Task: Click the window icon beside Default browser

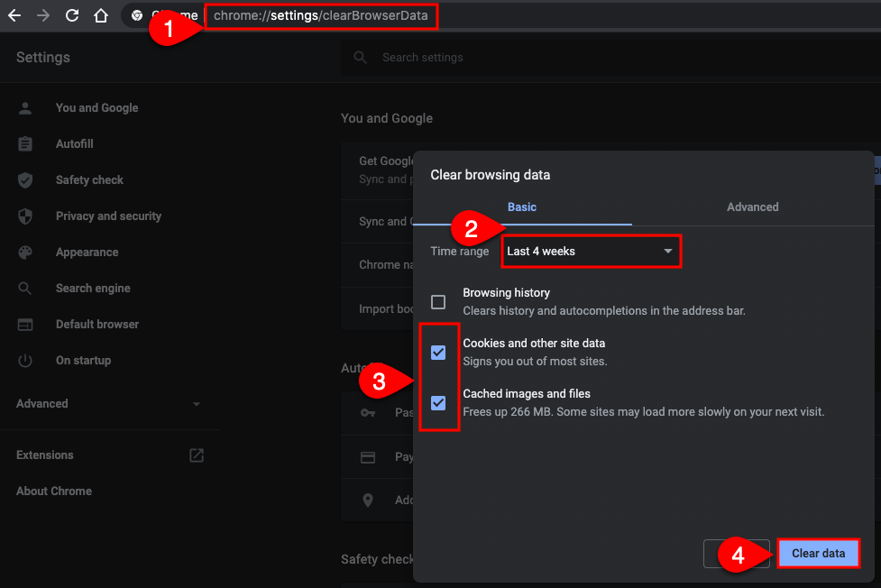Action: coord(25,325)
